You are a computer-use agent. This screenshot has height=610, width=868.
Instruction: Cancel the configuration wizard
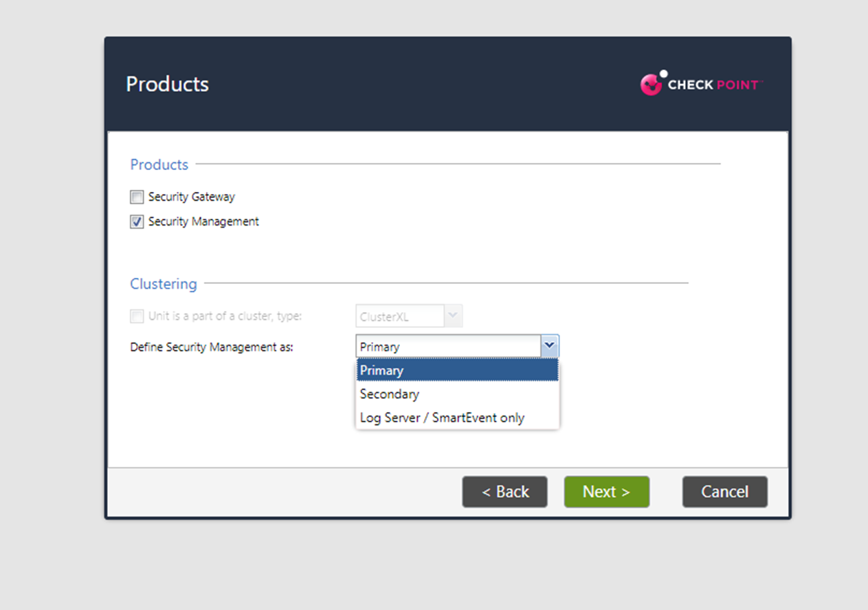(724, 492)
